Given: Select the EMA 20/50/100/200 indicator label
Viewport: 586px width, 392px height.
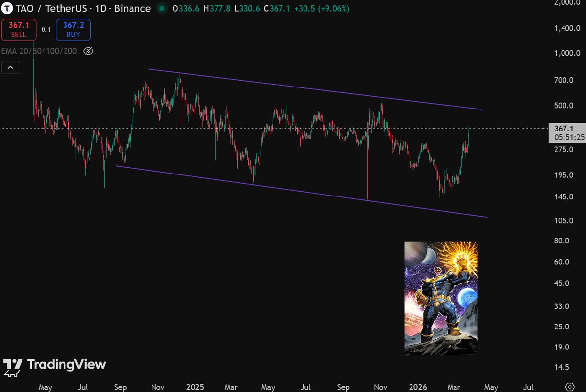Looking at the screenshot, I should coord(39,51).
